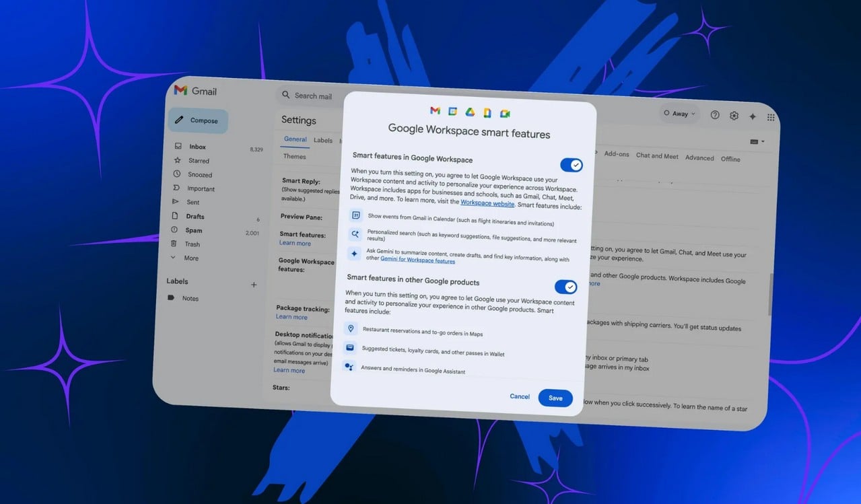
Task: Click the Compose button
Action: tap(198, 120)
